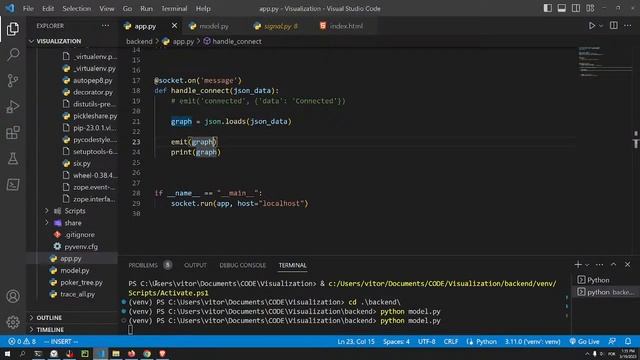
Task: Close the terminal panel
Action: [627, 265]
